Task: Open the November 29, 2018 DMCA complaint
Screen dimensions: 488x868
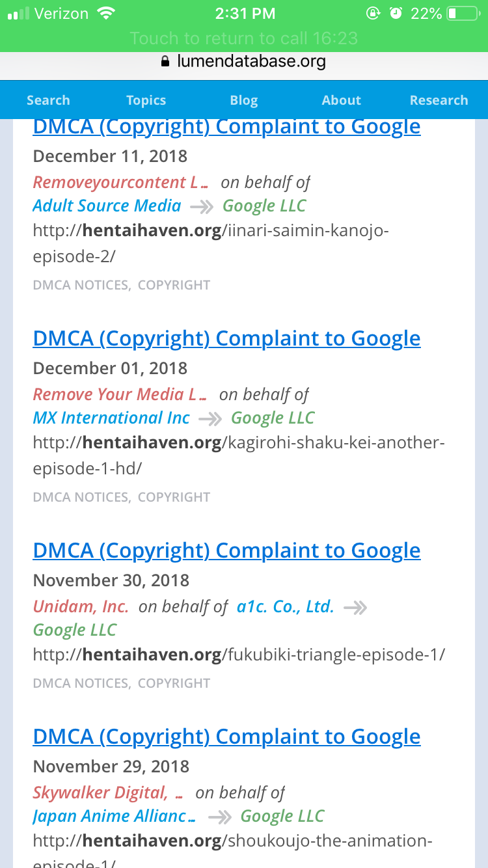Action: 226,737
